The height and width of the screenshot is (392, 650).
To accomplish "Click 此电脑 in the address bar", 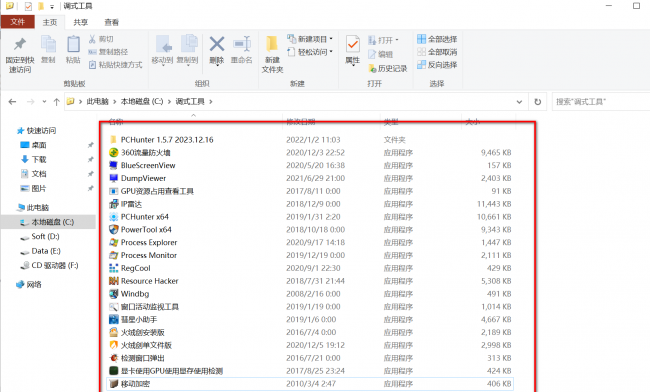I will (x=97, y=102).
